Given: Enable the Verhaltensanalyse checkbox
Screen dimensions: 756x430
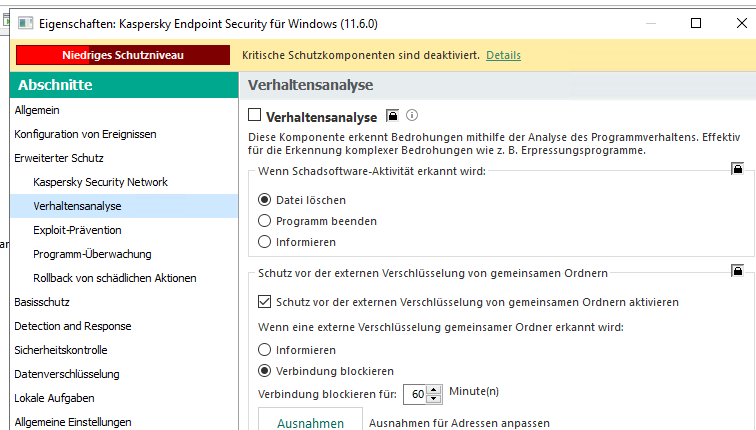Looking at the screenshot, I should (x=254, y=116).
